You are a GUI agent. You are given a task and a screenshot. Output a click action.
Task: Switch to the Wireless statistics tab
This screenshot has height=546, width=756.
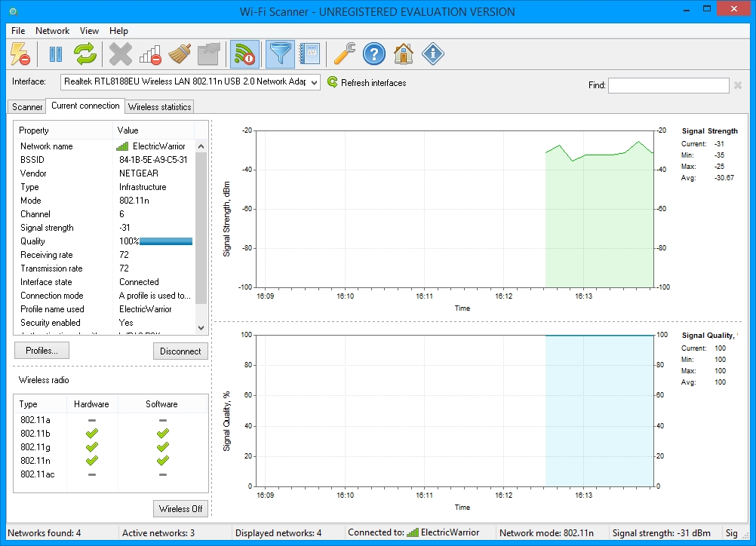tap(161, 106)
